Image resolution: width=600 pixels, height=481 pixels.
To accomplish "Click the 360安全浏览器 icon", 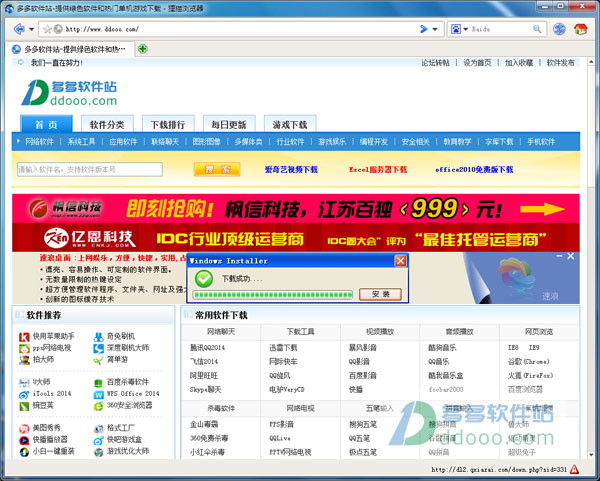I will coord(99,406).
